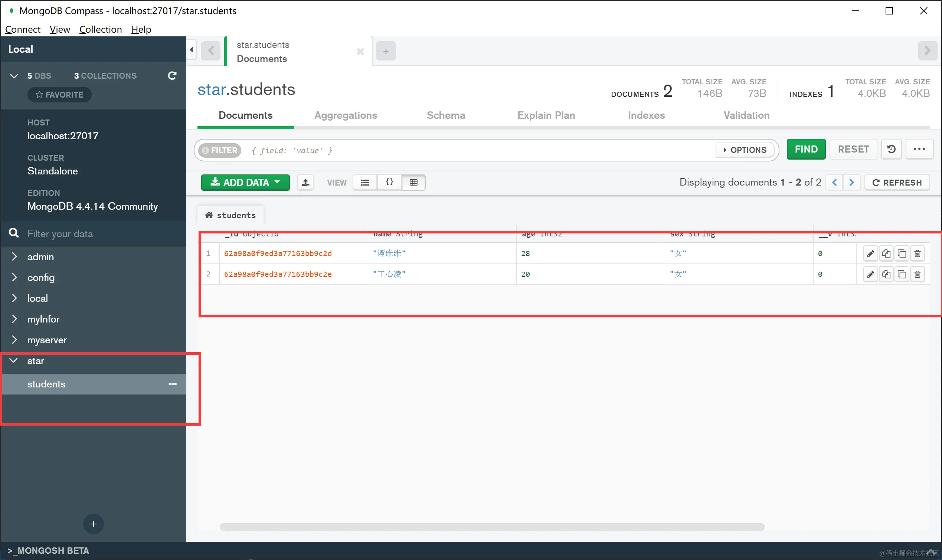Refresh databases icon in sidebar

(x=172, y=76)
